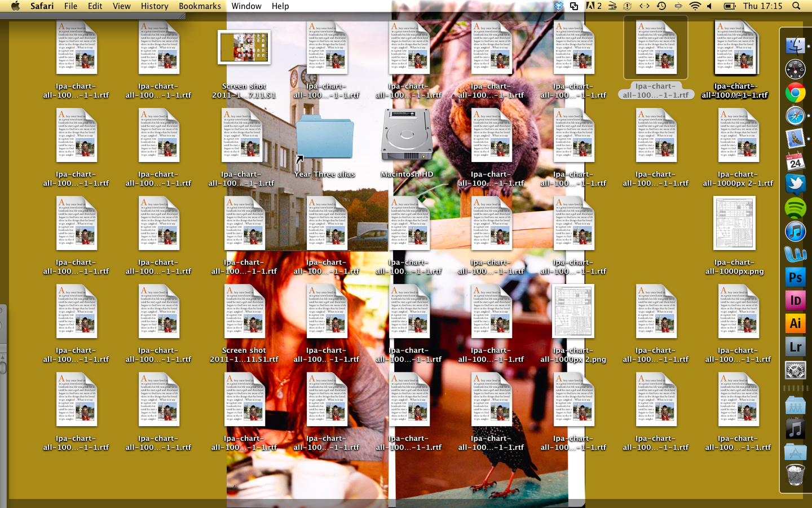Click the Adobe updater menu bar icon
812x508 pixels.
[593, 6]
